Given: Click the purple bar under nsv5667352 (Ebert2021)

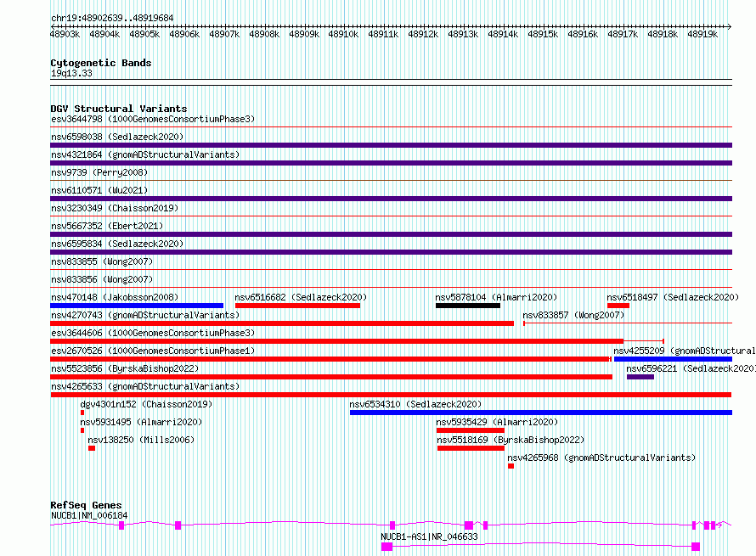Looking at the screenshot, I should pos(391,234).
